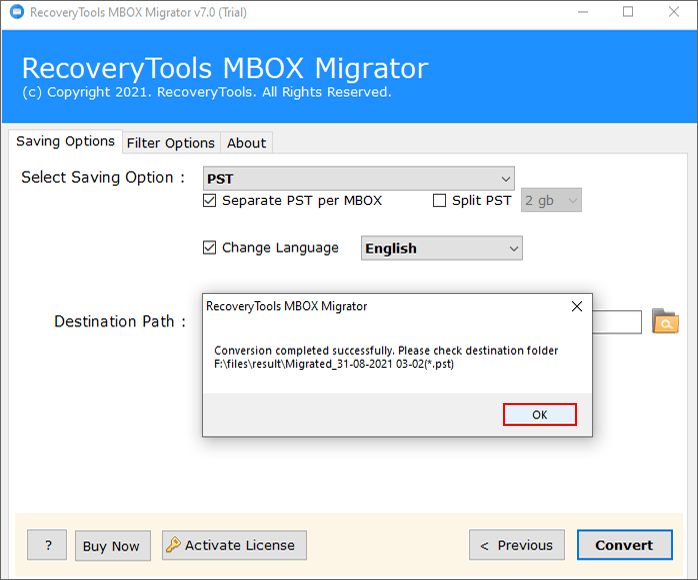Screen dimensions: 698x580
Task: Click the RecoveryTools MBOX Migrator banner heading
Action: [225, 68]
